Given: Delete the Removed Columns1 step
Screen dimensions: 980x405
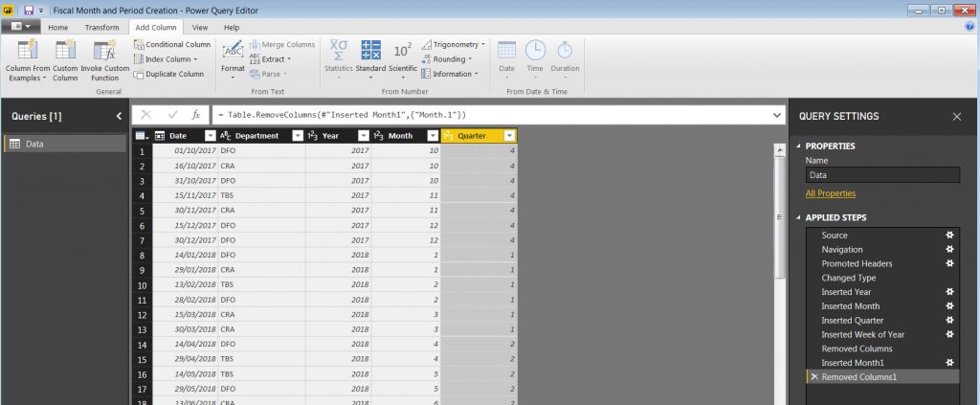Looking at the screenshot, I should [x=813, y=377].
